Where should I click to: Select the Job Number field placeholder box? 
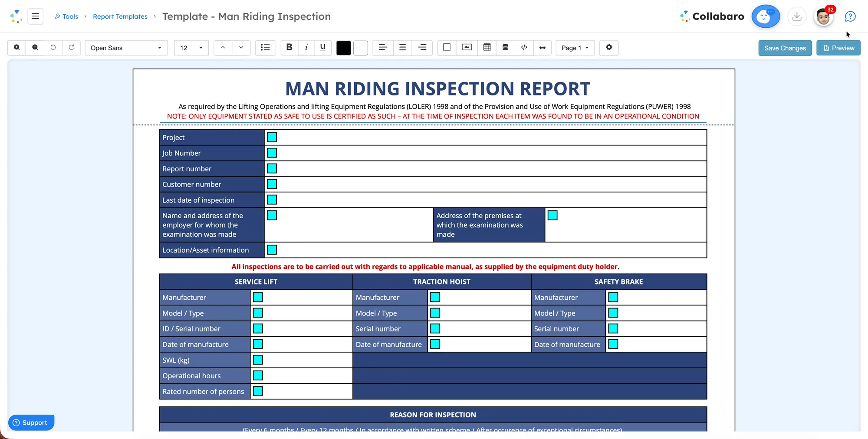(272, 153)
